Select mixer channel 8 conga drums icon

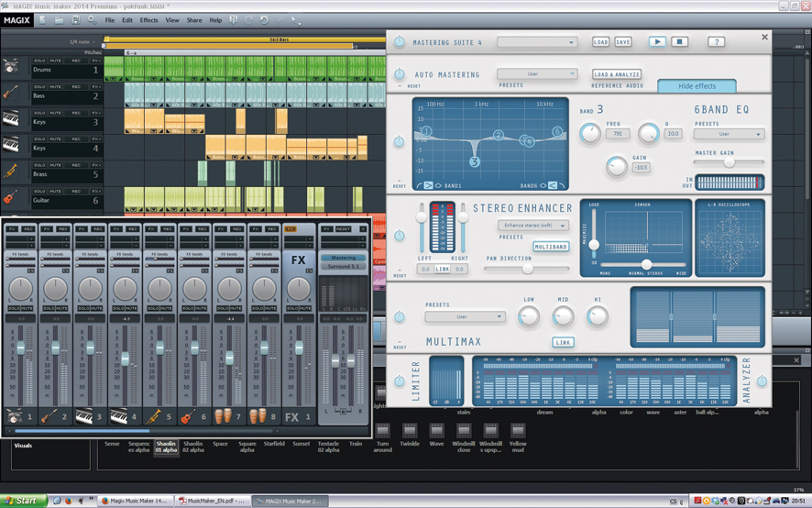(258, 416)
